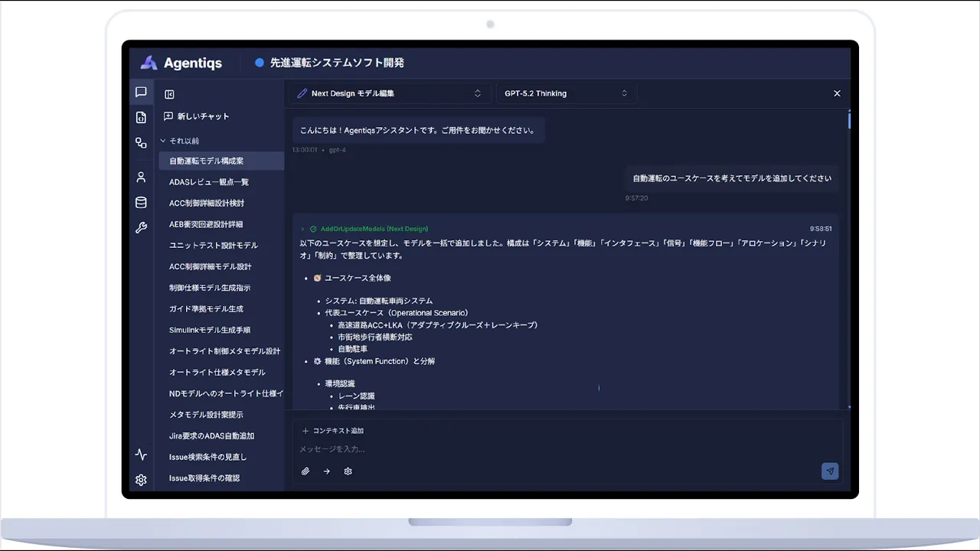Open the ACC制御詳細設計検討 chat

(221, 203)
